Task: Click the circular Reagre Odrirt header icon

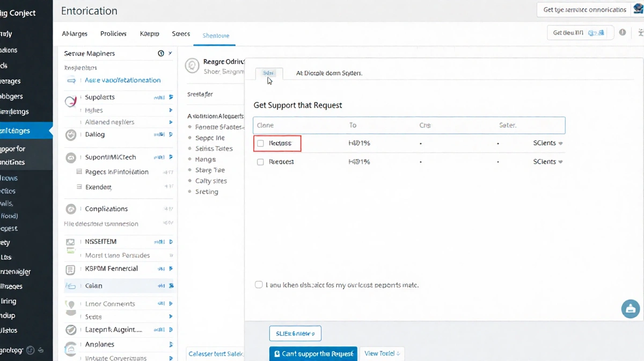Action: click(x=192, y=66)
